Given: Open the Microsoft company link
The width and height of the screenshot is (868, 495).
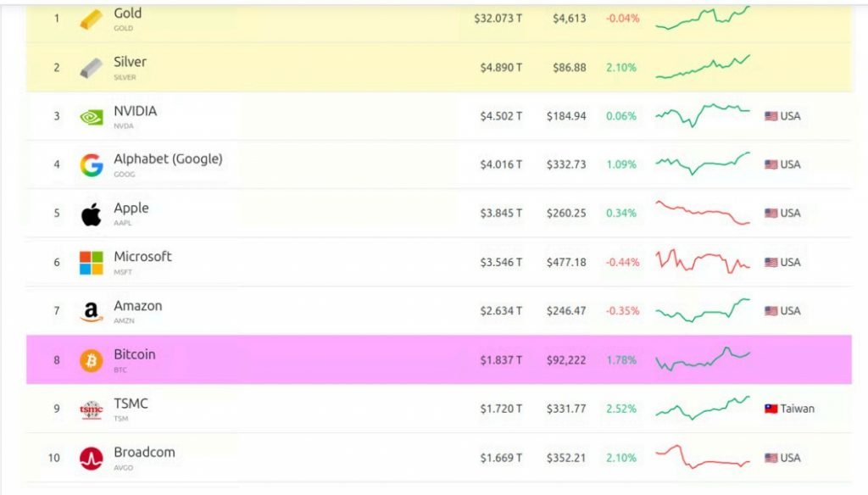Looking at the screenshot, I should tap(142, 257).
